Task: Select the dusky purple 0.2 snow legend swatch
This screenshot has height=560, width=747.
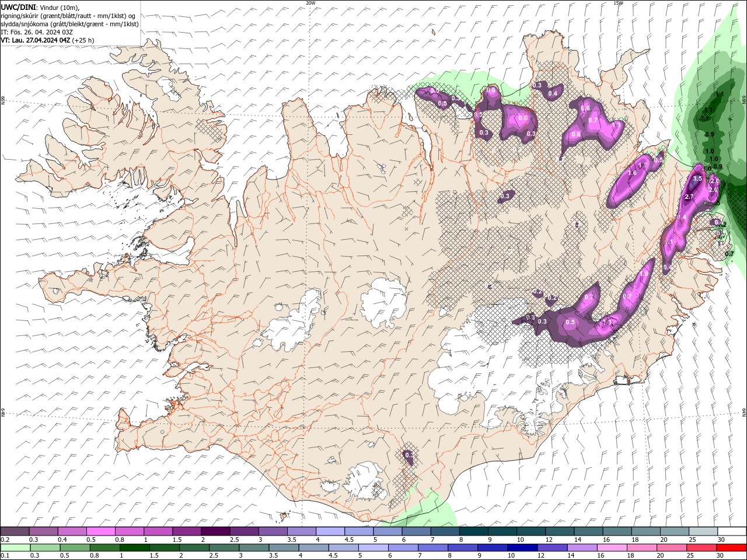Action: pos(15,531)
